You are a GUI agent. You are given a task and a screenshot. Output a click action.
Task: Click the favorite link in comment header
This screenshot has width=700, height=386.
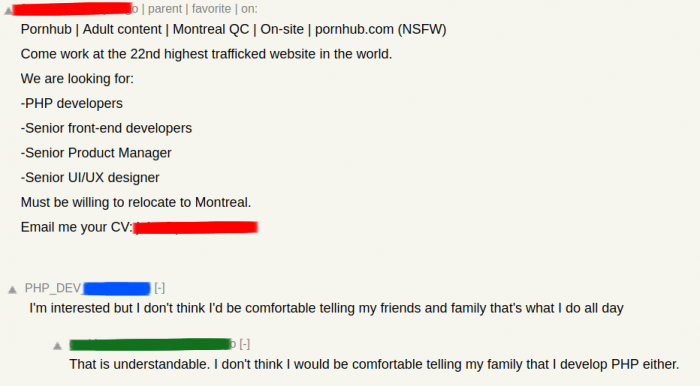(x=211, y=9)
